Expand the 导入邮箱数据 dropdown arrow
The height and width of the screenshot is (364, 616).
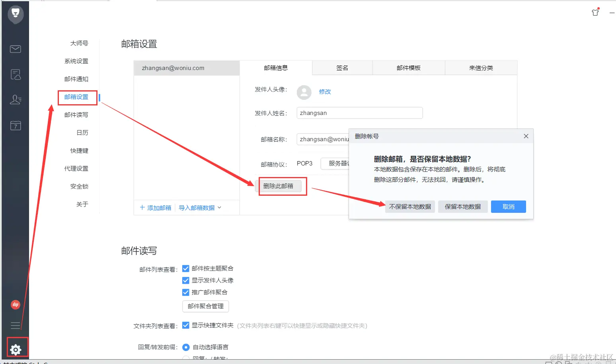point(219,208)
